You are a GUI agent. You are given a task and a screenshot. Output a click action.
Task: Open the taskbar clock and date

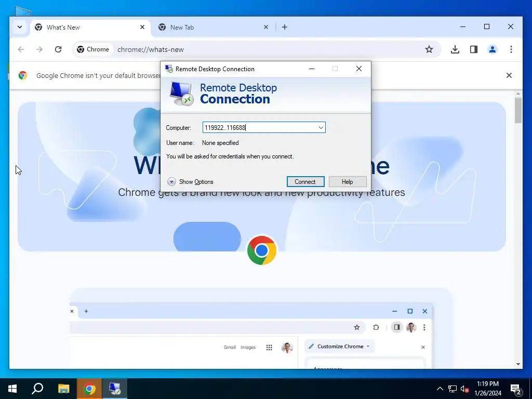point(488,389)
